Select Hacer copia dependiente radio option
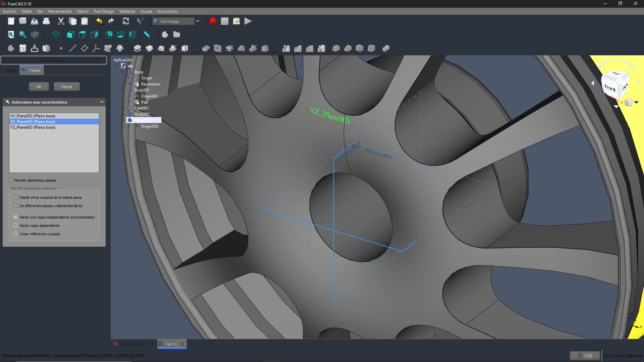This screenshot has width=644, height=362. pos(16,226)
